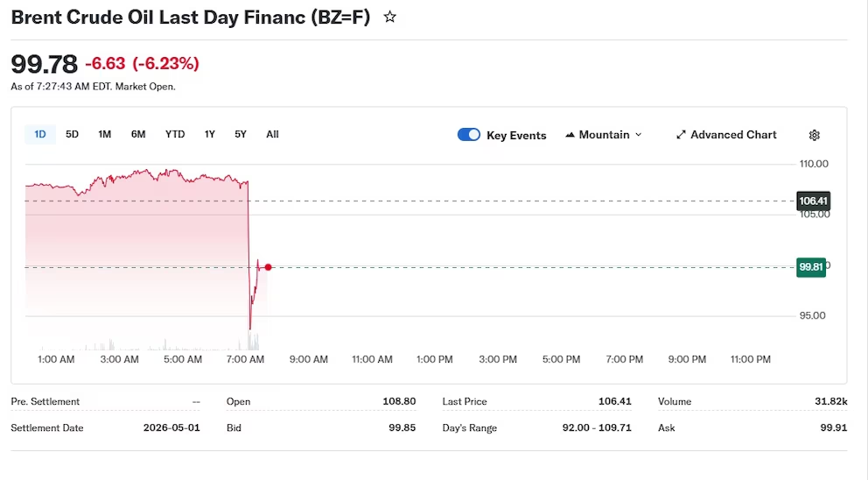Expand the Mountain chart type dropdown
This screenshot has width=868, height=480.
click(x=638, y=135)
